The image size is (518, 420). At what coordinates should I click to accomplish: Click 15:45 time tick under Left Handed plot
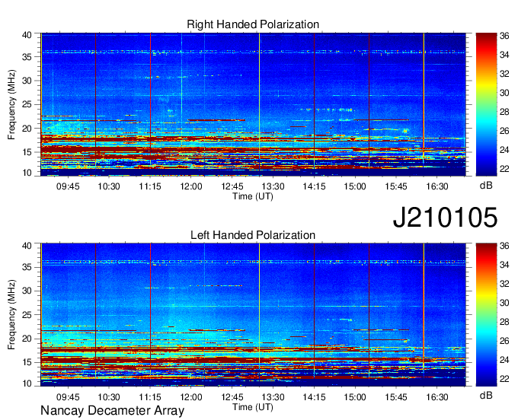coord(396,397)
